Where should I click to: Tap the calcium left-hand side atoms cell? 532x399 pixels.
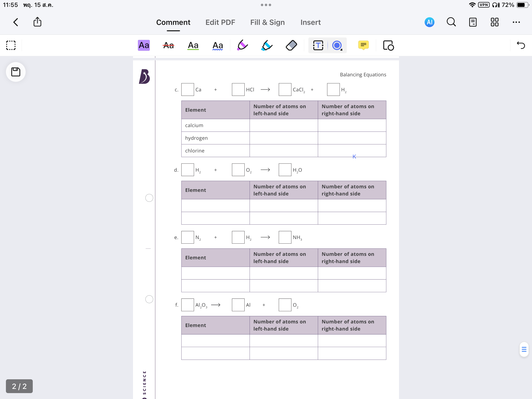tap(284, 125)
